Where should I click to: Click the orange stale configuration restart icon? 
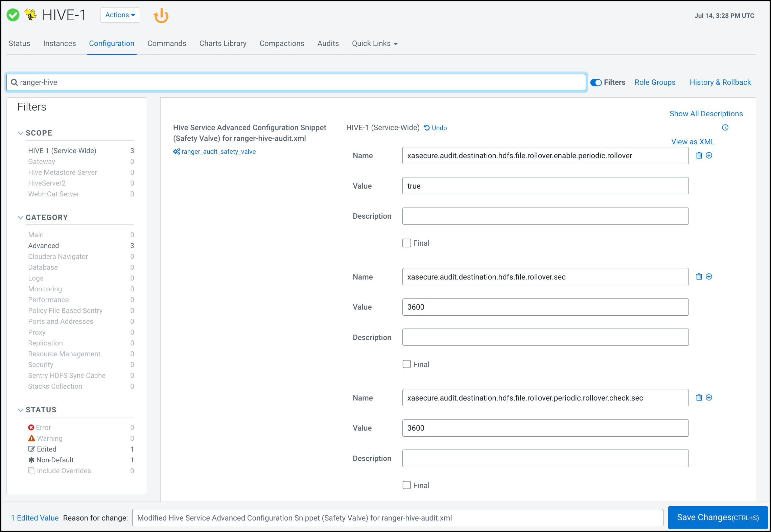[161, 15]
